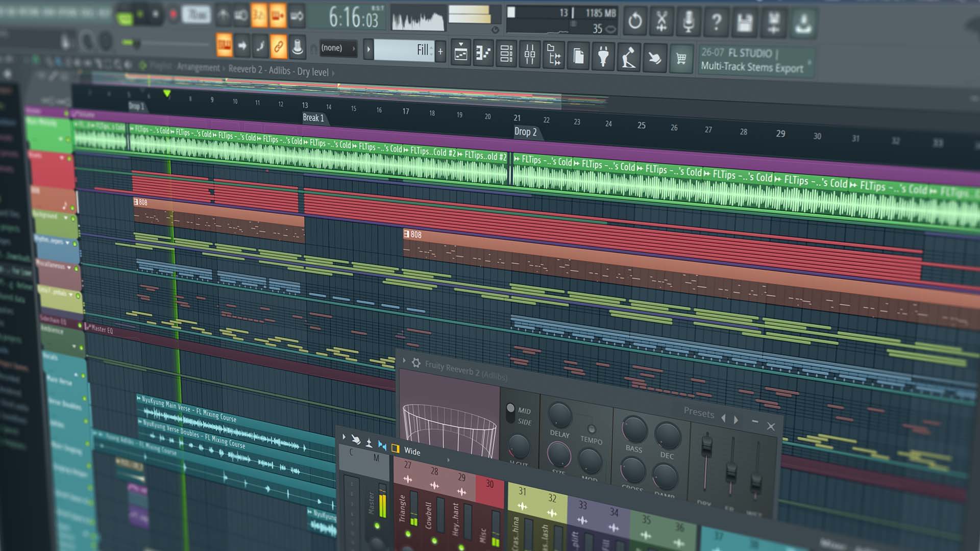Click Arrangement in the playlist breadcrumb
Image resolution: width=980 pixels, height=551 pixels.
click(198, 67)
